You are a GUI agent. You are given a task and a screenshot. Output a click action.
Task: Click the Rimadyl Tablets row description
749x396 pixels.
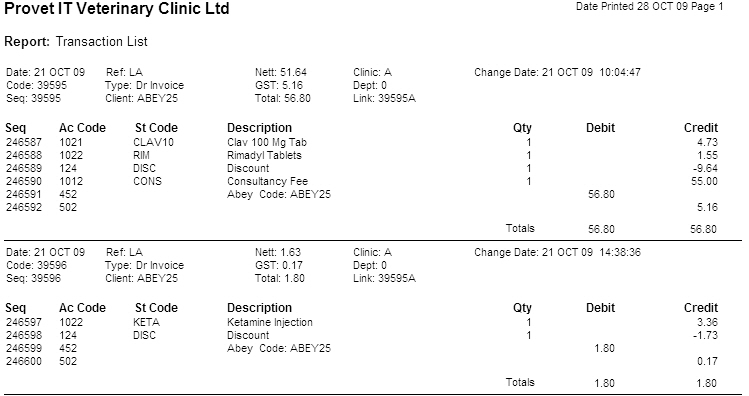265,155
